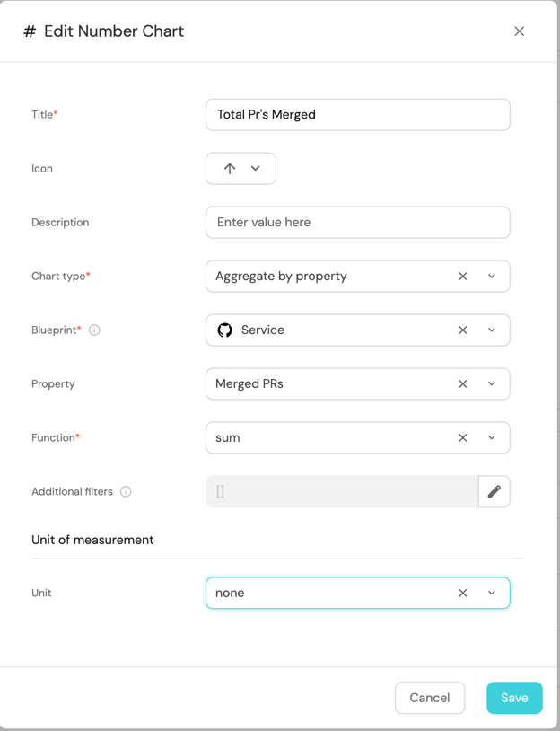Click the Title input field

tap(357, 115)
